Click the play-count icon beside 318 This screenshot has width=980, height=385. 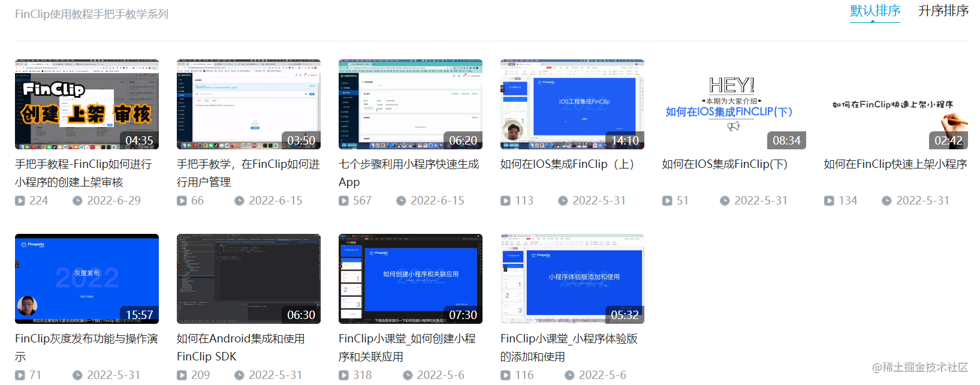pos(343,375)
